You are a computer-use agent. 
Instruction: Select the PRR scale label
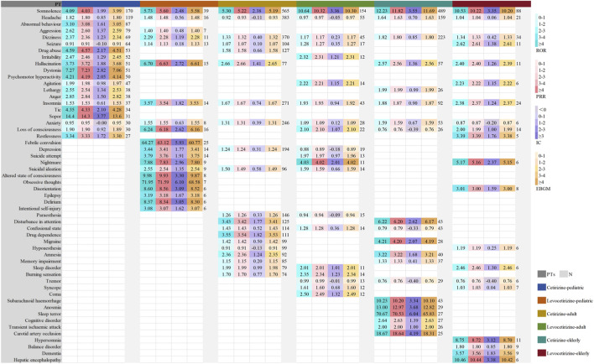click(541, 96)
